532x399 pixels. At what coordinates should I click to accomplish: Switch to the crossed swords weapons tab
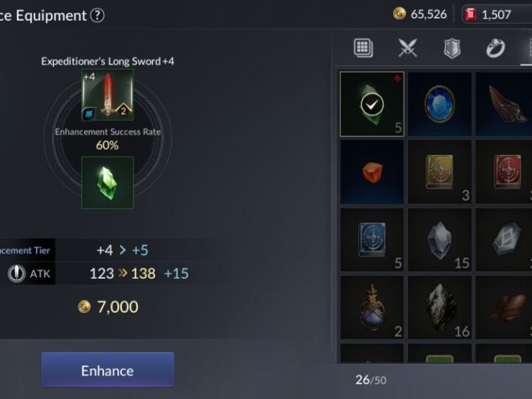pos(407,48)
